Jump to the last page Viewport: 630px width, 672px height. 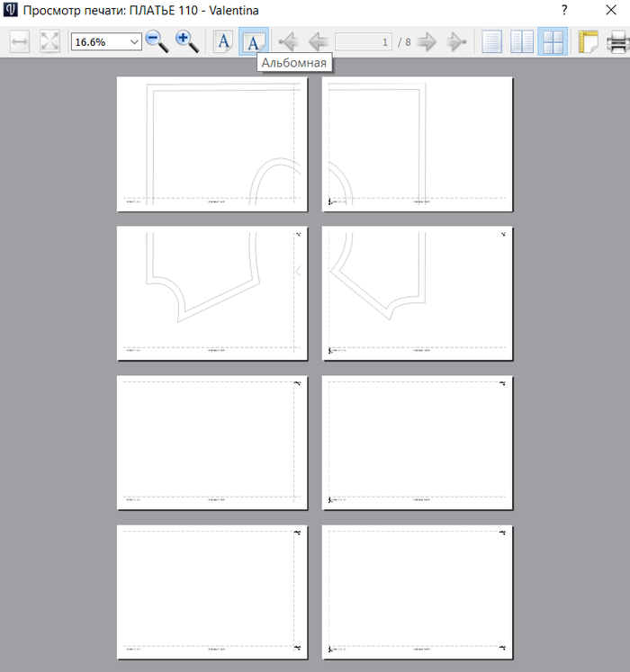(457, 42)
